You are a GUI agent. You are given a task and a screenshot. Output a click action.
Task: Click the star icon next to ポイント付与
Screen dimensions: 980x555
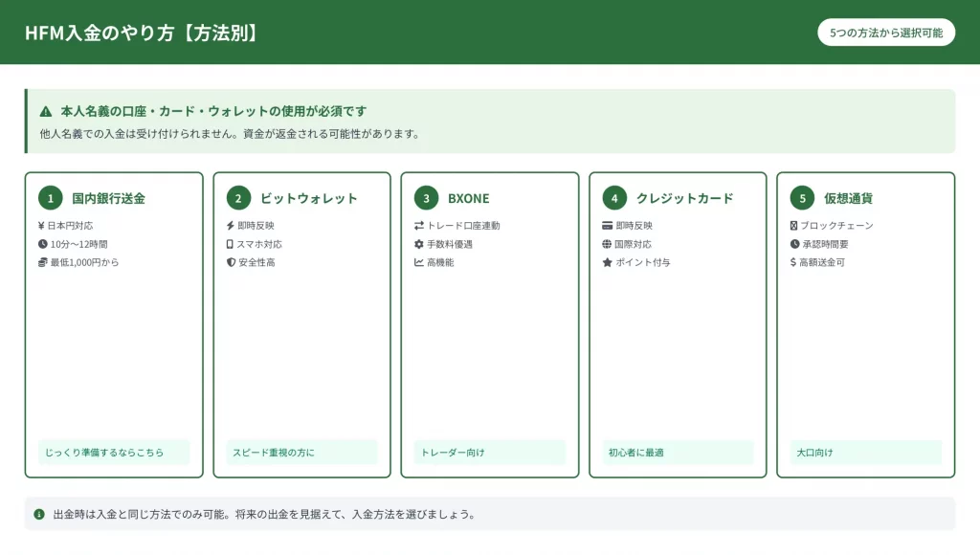607,262
